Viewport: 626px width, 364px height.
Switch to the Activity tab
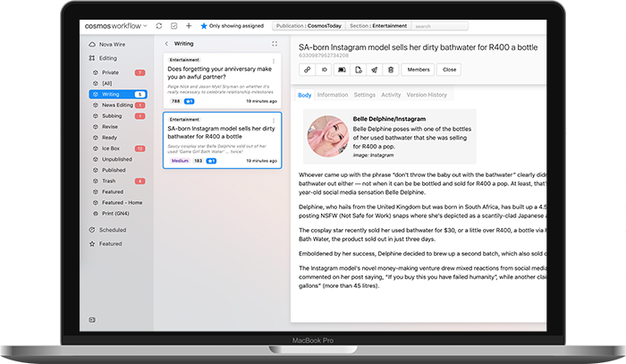391,95
